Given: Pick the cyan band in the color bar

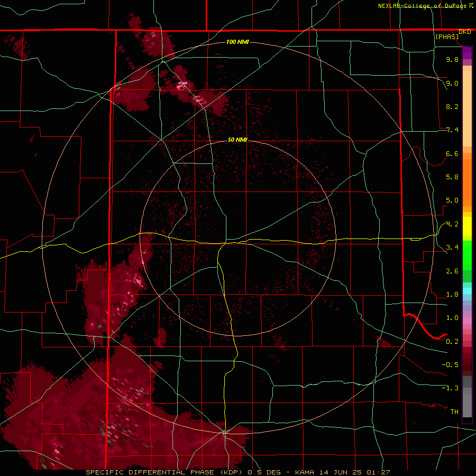Looking at the screenshot, I should point(467,290).
